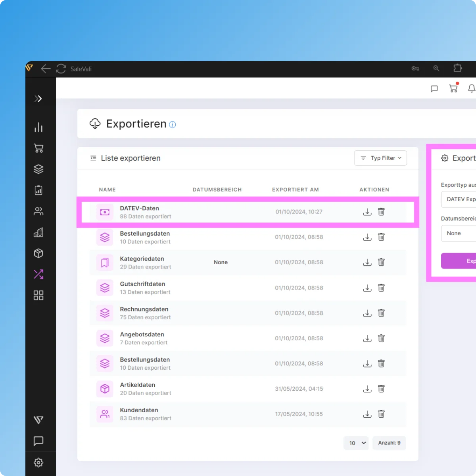
Task: Click the Anzahl: 9 counter
Action: click(389, 443)
